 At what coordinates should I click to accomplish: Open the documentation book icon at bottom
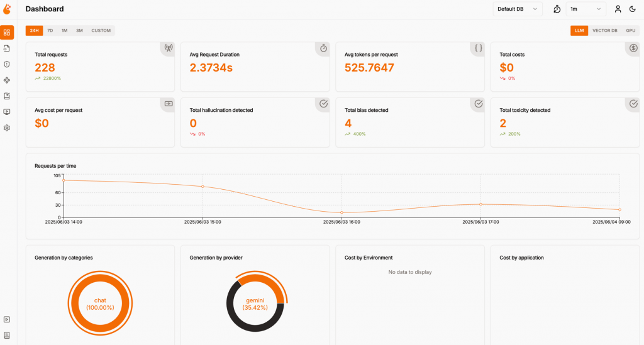7,336
